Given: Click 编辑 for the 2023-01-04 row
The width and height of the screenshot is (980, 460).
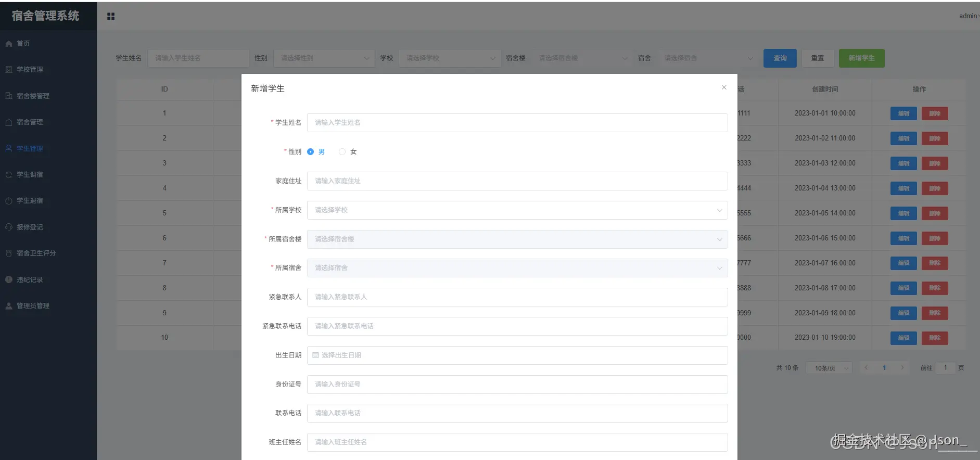Looking at the screenshot, I should click(903, 188).
